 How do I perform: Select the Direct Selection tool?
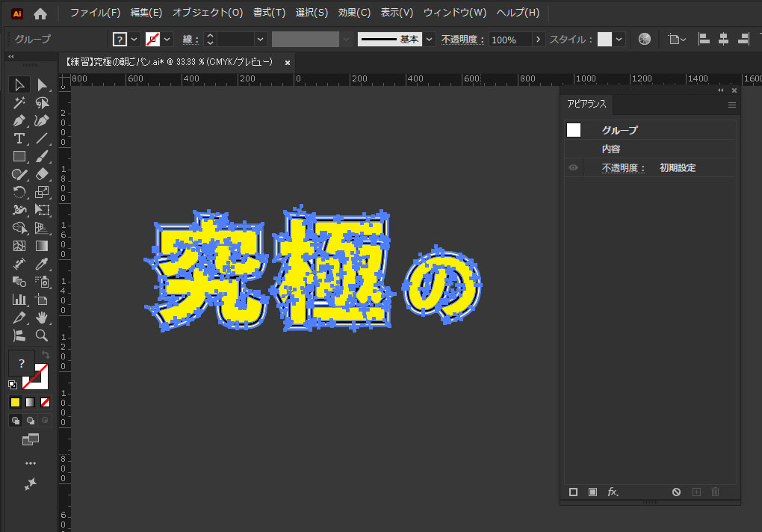tap(43, 85)
